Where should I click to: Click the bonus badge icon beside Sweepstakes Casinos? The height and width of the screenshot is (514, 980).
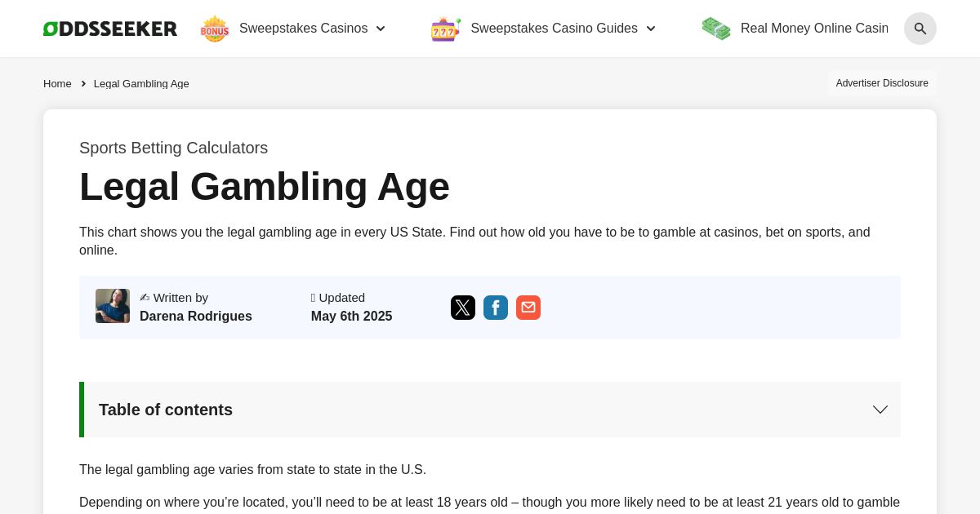[214, 29]
